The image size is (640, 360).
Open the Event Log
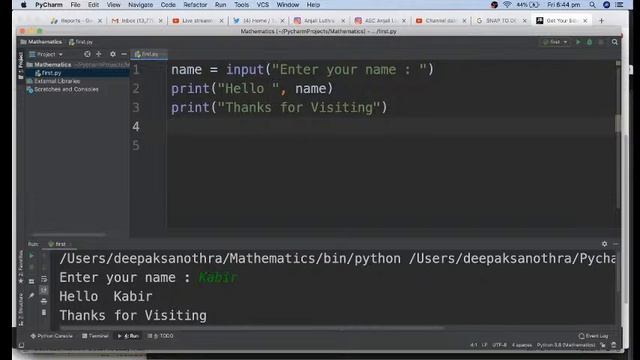click(x=593, y=336)
